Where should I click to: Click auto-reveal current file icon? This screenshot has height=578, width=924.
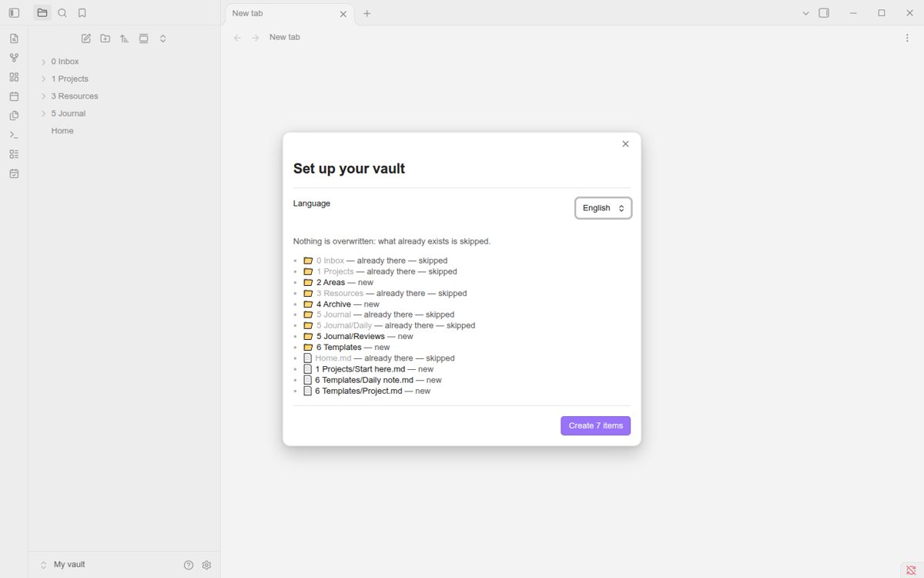[x=144, y=39]
